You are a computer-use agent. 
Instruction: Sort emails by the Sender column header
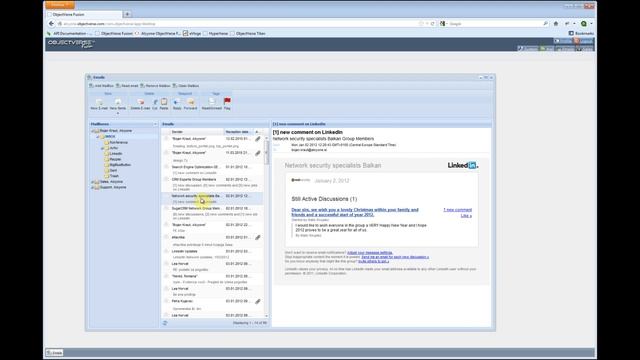point(197,132)
